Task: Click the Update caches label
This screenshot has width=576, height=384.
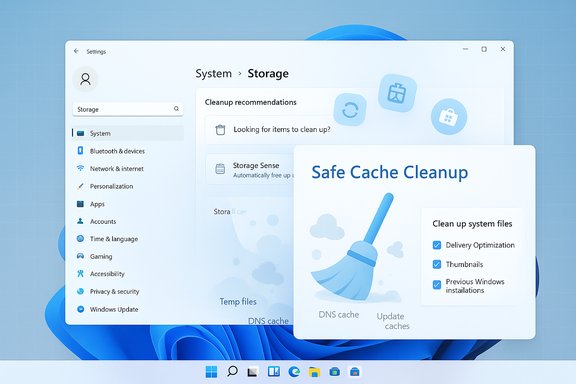Action: click(393, 321)
